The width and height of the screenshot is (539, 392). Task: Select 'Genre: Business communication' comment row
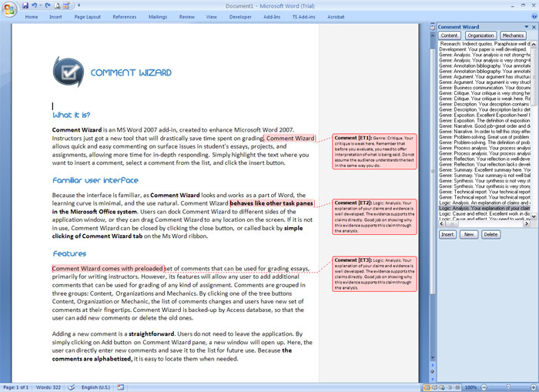click(x=484, y=88)
